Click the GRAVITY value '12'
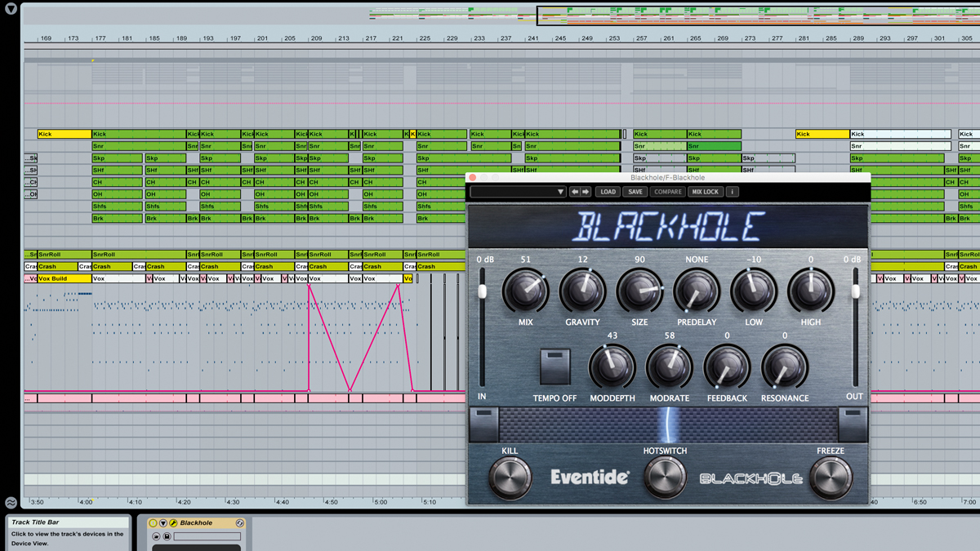This screenshot has height=551, width=980. coord(582,260)
